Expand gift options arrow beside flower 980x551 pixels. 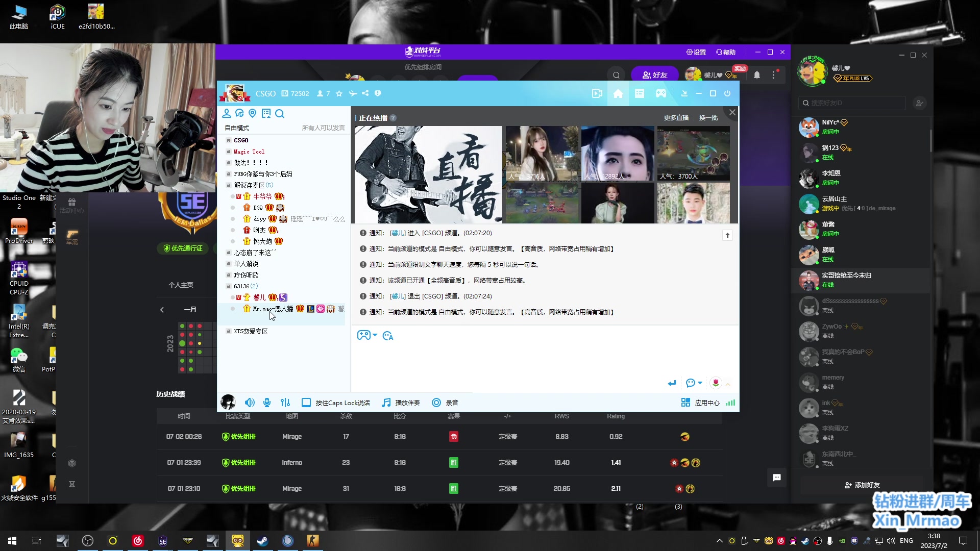point(728,384)
